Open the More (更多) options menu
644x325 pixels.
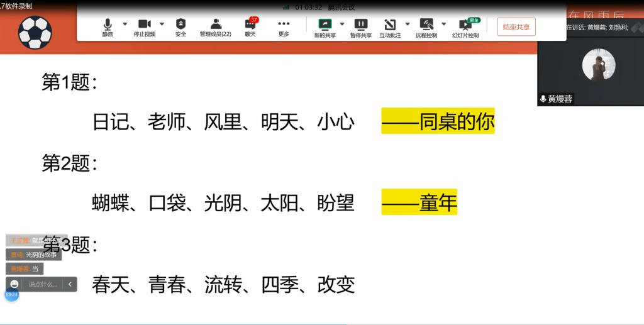pyautogui.click(x=284, y=26)
